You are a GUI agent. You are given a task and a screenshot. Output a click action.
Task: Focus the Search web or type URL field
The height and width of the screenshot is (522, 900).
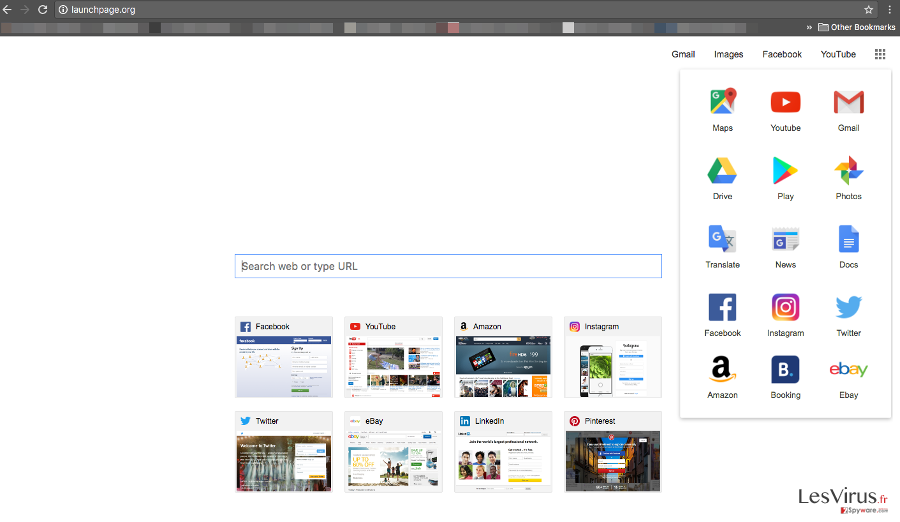coord(448,266)
